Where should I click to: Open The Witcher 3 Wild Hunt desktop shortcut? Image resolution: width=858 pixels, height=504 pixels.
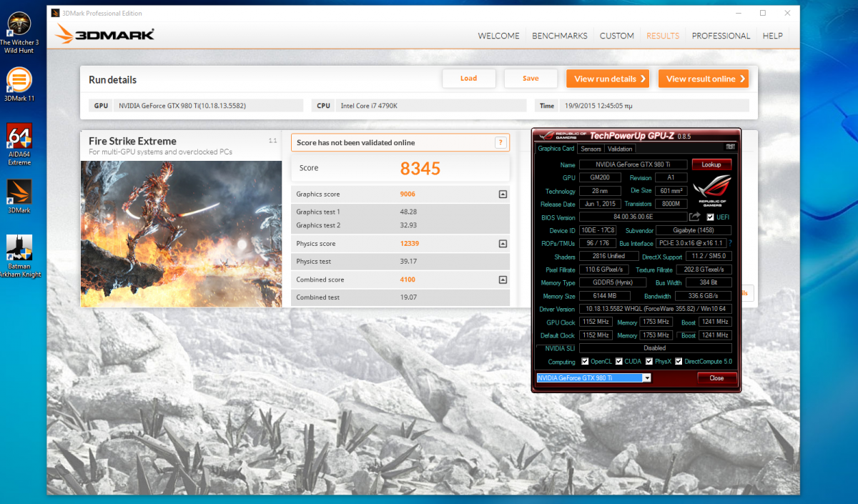click(x=19, y=30)
